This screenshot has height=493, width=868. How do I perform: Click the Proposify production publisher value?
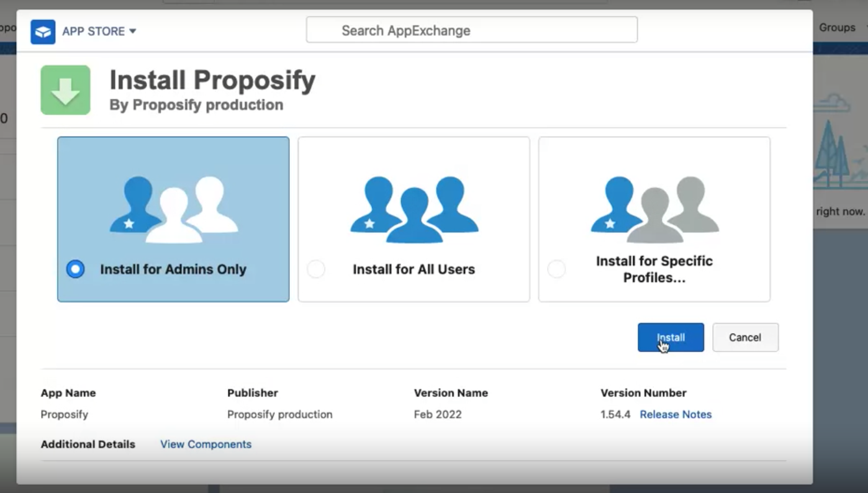(279, 414)
